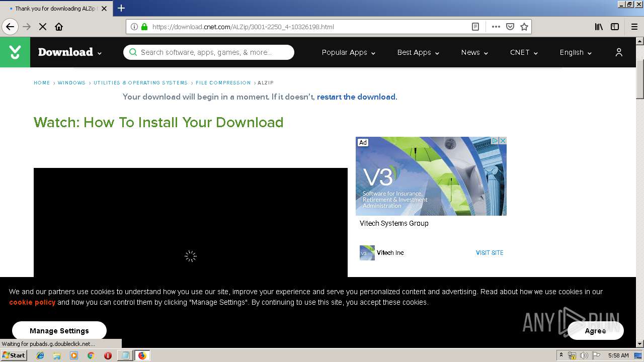Screen dimensions: 644x362
Task: Agree to cookies
Action: 595,331
